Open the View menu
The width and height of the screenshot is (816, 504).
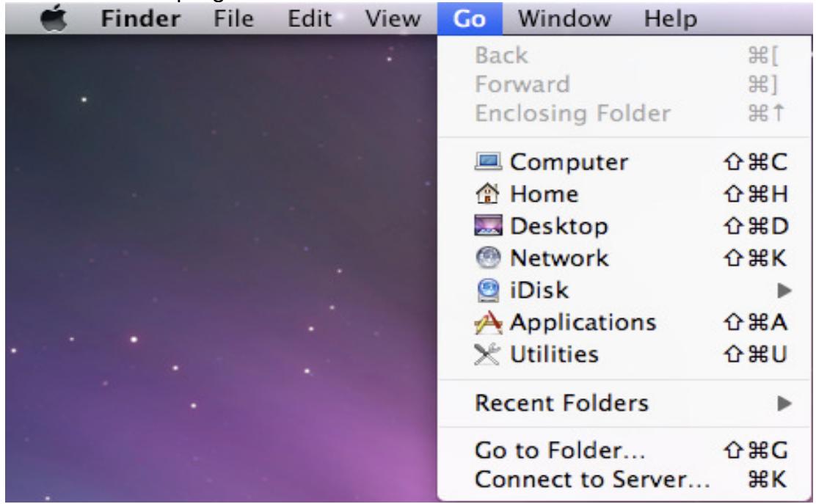pos(393,19)
